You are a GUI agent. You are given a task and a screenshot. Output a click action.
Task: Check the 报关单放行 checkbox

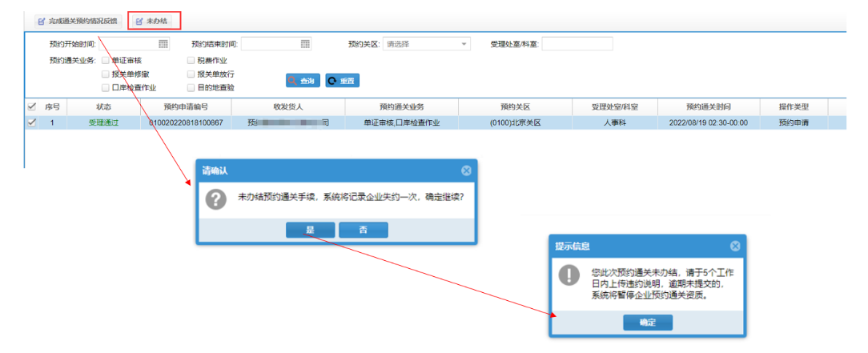(191, 74)
